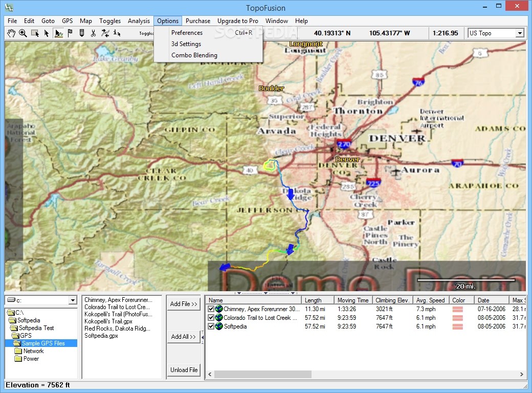532x393 pixels.
Task: Select the hand pan tool
Action: point(11,33)
